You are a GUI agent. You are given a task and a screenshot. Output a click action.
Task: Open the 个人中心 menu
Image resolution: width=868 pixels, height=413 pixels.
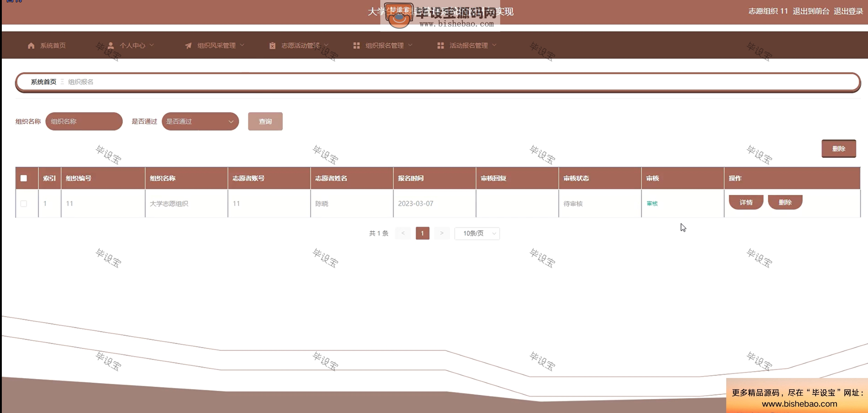[x=132, y=46]
